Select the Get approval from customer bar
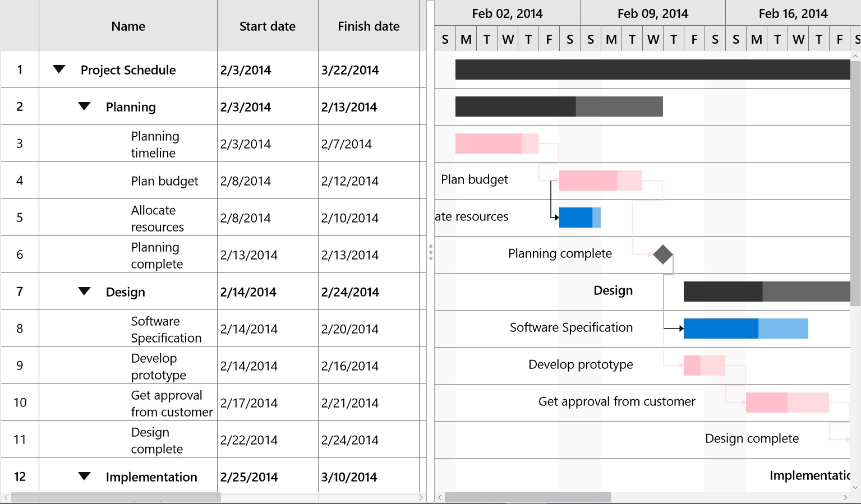 (x=788, y=403)
